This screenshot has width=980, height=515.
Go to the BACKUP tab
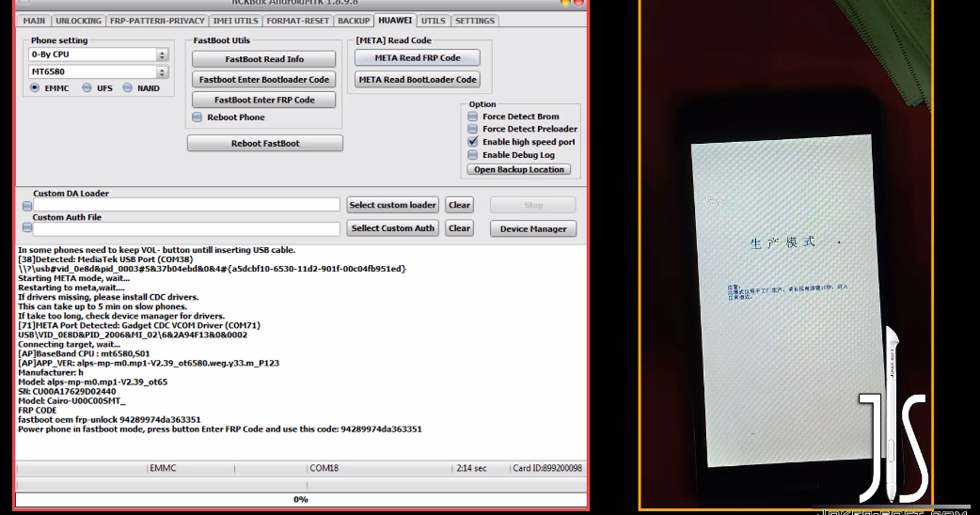(x=354, y=21)
